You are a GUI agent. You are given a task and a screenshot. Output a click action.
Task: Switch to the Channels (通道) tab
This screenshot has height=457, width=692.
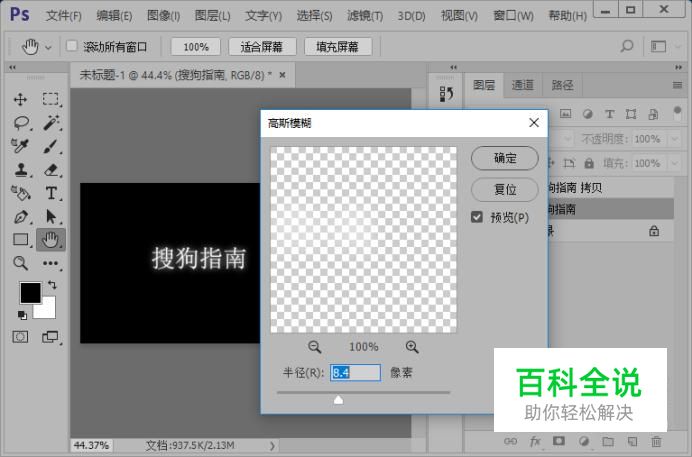pyautogui.click(x=523, y=85)
